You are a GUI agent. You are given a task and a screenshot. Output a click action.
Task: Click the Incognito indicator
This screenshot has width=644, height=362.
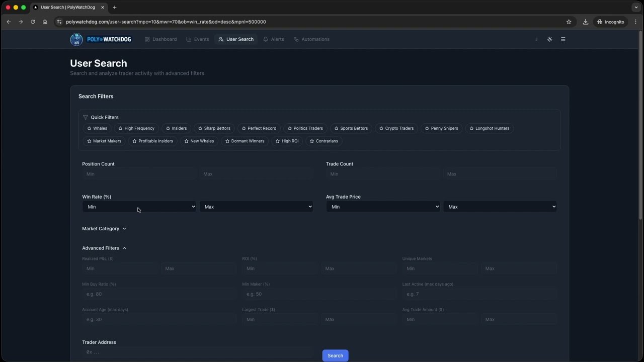pyautogui.click(x=610, y=22)
